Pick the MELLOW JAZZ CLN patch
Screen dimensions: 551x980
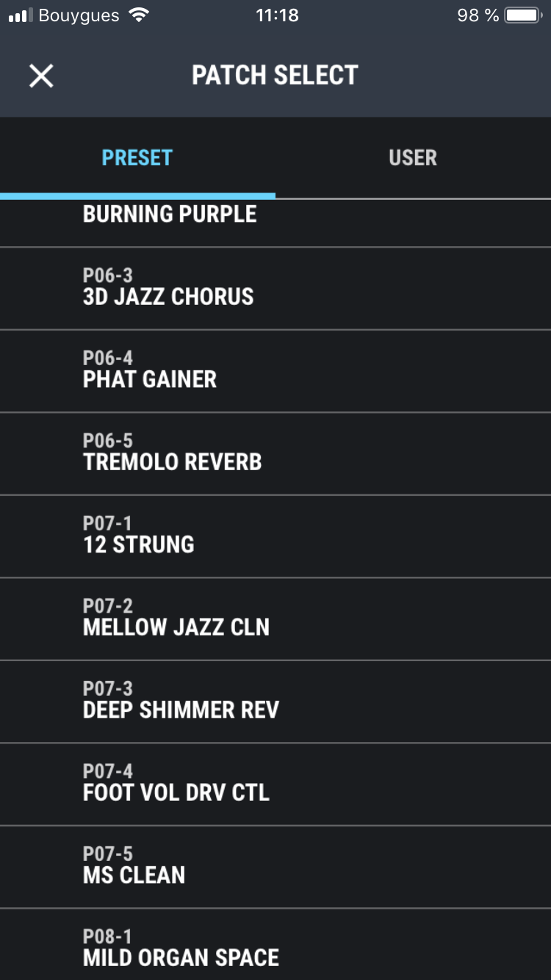(176, 619)
